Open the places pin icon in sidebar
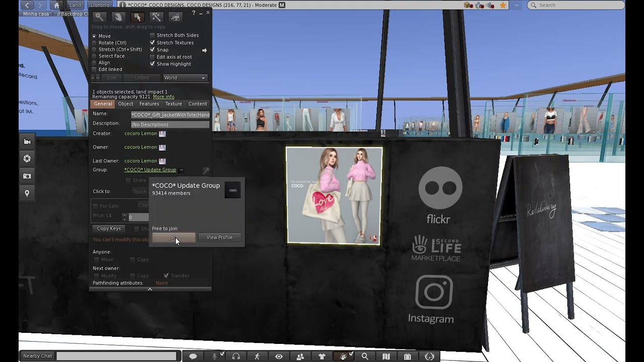 (27, 193)
